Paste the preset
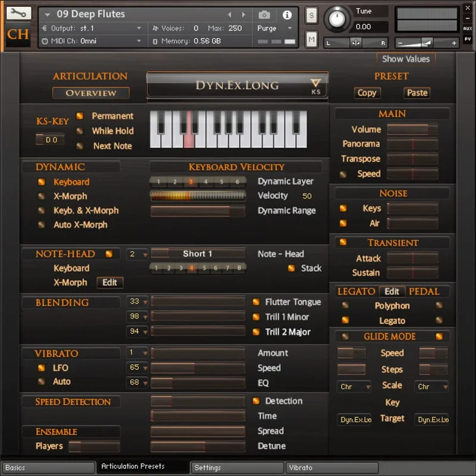The height and width of the screenshot is (476, 476). [x=417, y=93]
